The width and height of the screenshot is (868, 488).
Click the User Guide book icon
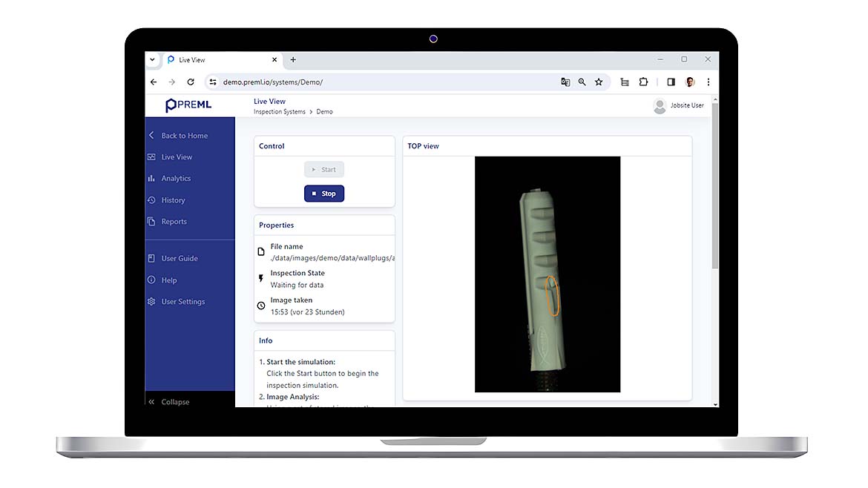pos(151,258)
